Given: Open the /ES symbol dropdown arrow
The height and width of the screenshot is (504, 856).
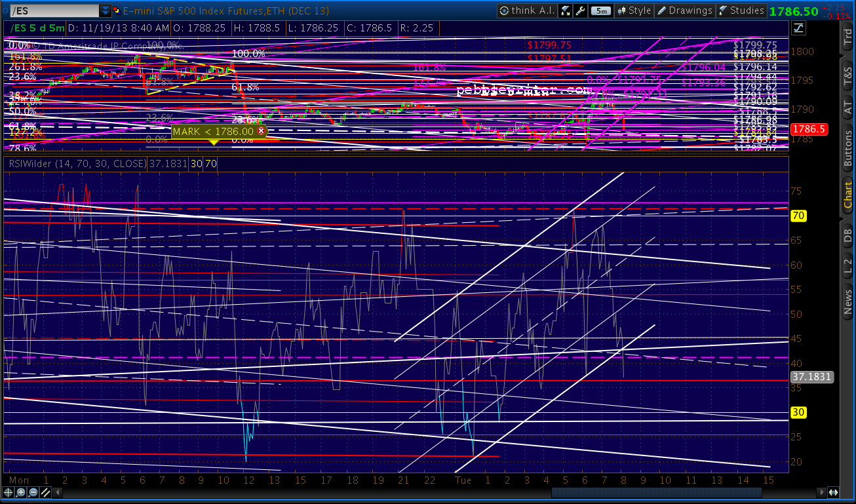Looking at the screenshot, I should pyautogui.click(x=106, y=11).
